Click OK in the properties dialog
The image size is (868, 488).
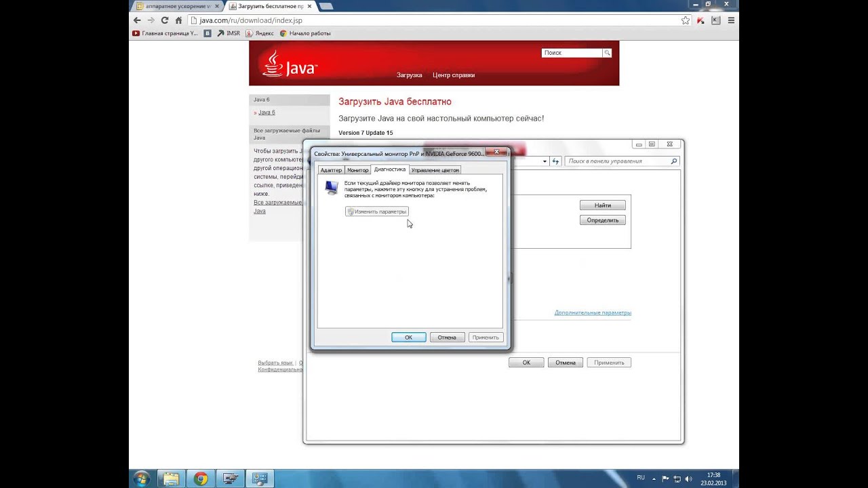409,337
